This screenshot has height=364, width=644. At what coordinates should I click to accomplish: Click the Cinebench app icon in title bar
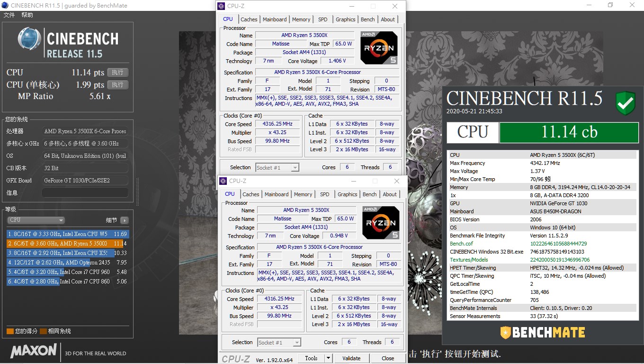pos(5,5)
